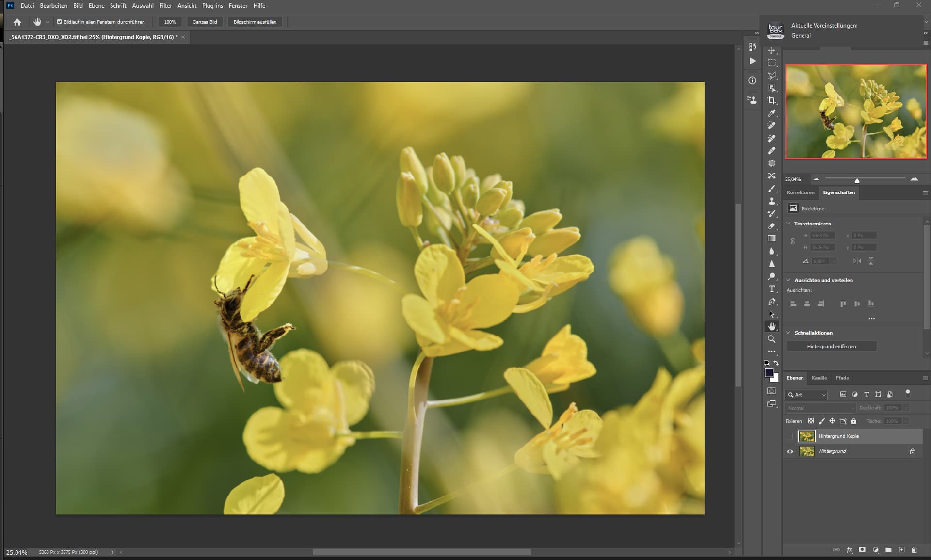Uncheck Bildlauf in allen Fenstern durchführen
The height and width of the screenshot is (560, 931).
pos(59,22)
